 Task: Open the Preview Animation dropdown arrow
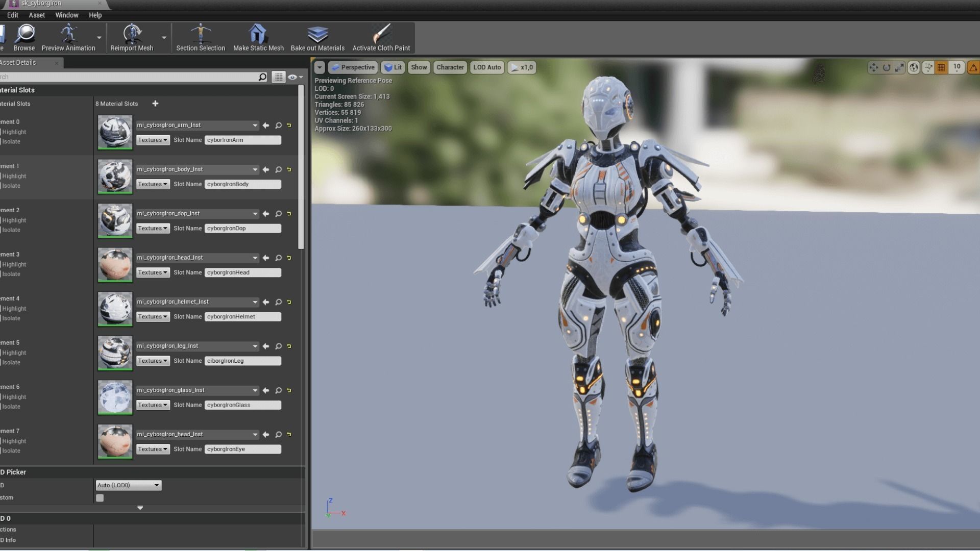click(x=99, y=38)
